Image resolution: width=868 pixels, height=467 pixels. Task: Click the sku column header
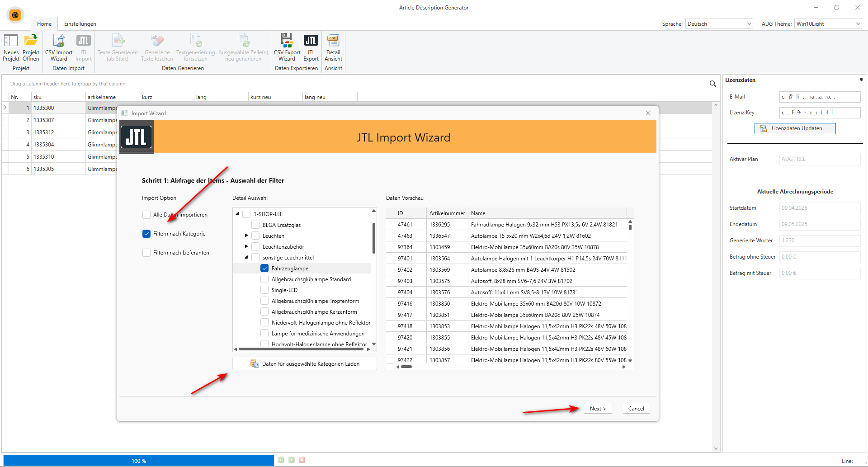[58, 97]
